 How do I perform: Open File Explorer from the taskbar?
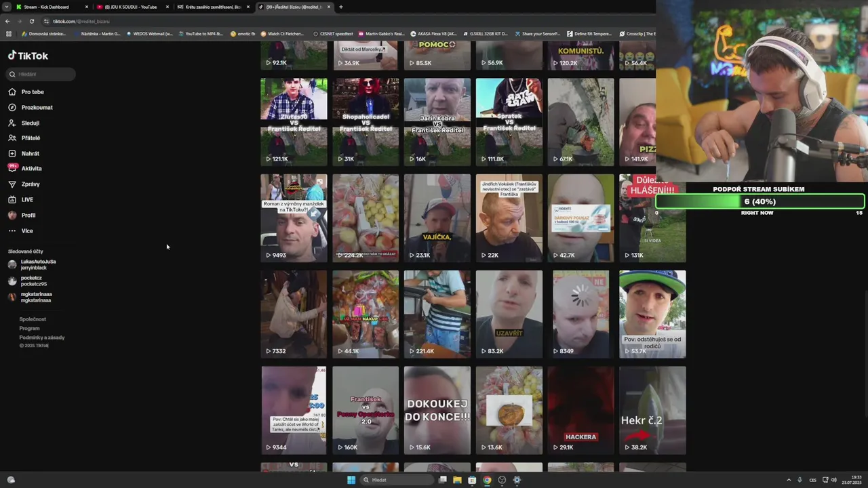pyautogui.click(x=457, y=480)
